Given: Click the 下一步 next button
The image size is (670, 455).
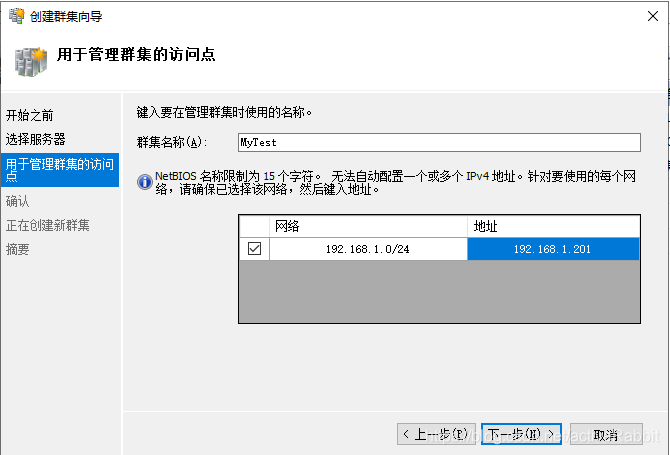Looking at the screenshot, I should [x=521, y=434].
